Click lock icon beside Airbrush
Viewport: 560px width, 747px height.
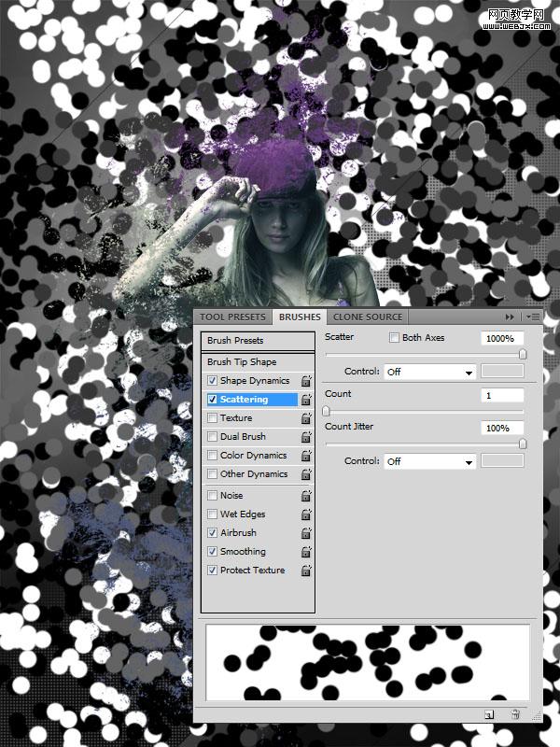click(306, 532)
